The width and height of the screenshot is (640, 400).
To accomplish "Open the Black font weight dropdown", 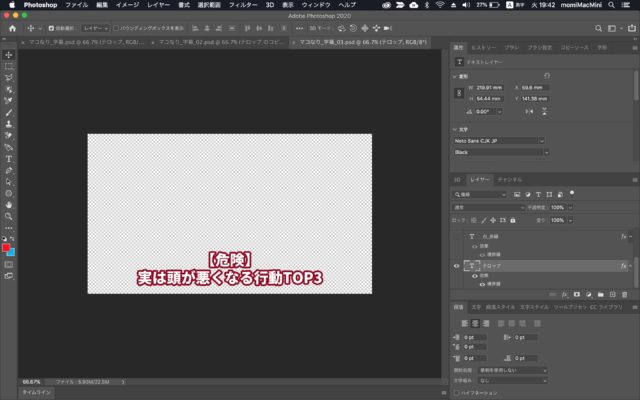I will tap(500, 152).
